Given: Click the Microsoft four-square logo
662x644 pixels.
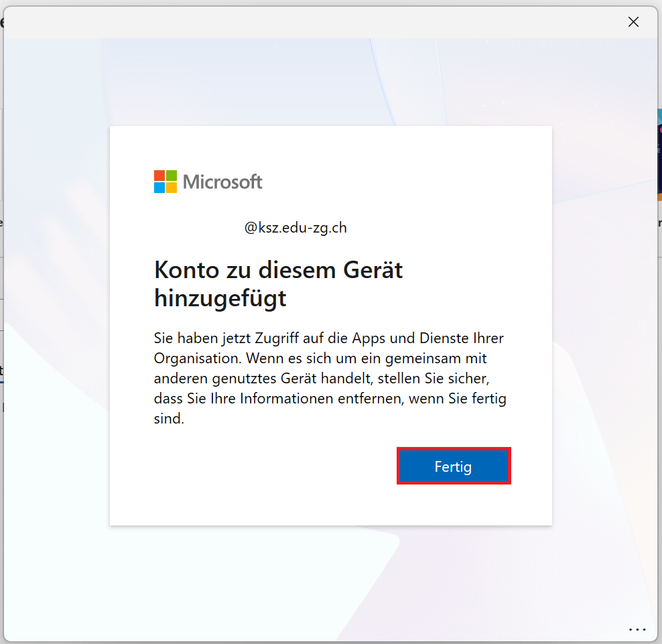Looking at the screenshot, I should 165,182.
